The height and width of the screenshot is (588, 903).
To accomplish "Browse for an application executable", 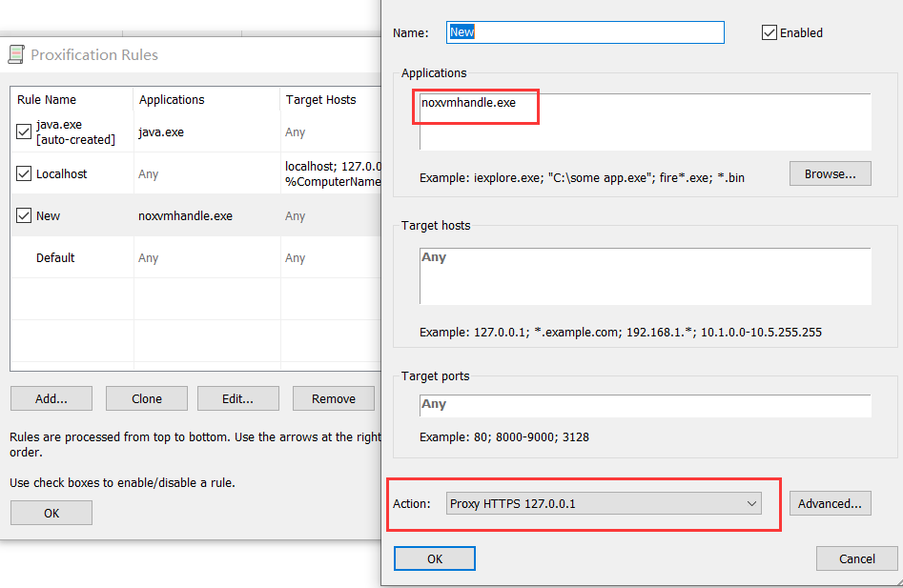I will pos(830,173).
